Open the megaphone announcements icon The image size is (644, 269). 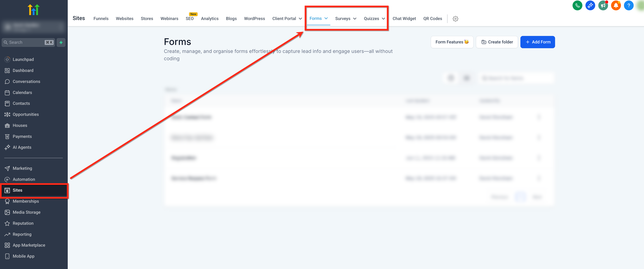point(603,5)
